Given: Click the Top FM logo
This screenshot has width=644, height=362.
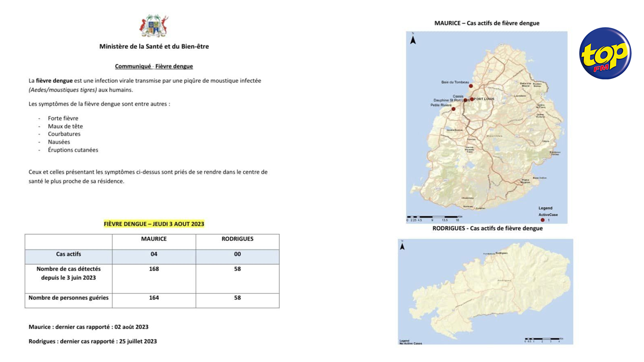Looking at the screenshot, I should pyautogui.click(x=605, y=53).
